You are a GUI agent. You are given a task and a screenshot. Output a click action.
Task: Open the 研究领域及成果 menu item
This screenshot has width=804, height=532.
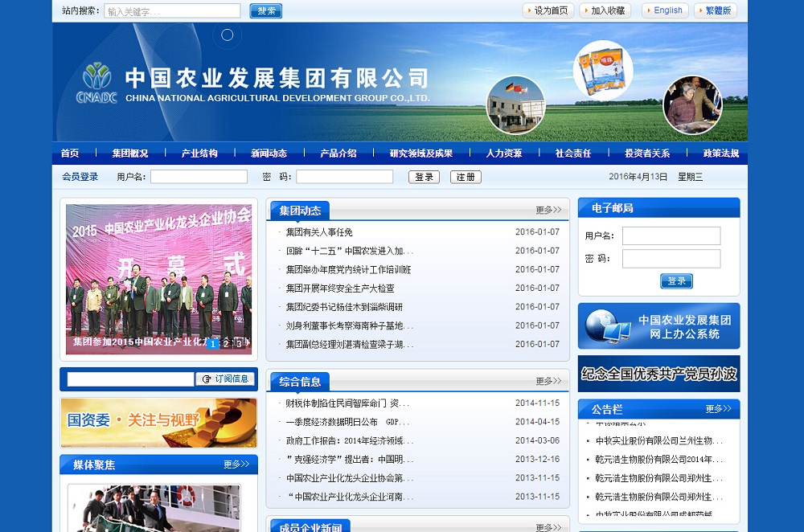[x=421, y=153]
